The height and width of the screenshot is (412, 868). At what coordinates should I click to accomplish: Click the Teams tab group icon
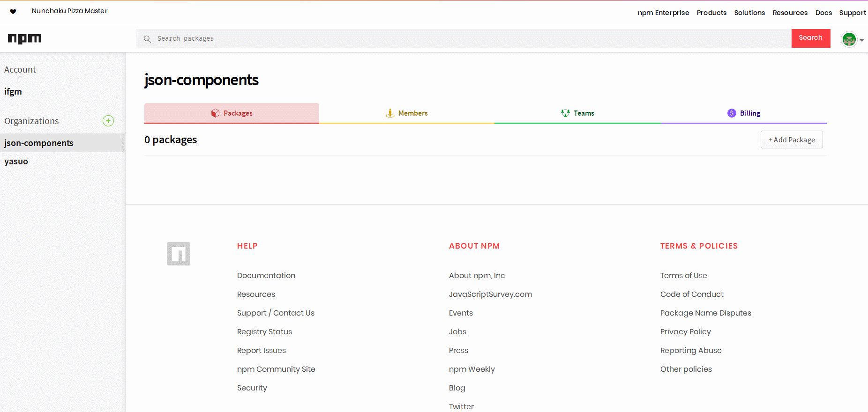pyautogui.click(x=565, y=113)
